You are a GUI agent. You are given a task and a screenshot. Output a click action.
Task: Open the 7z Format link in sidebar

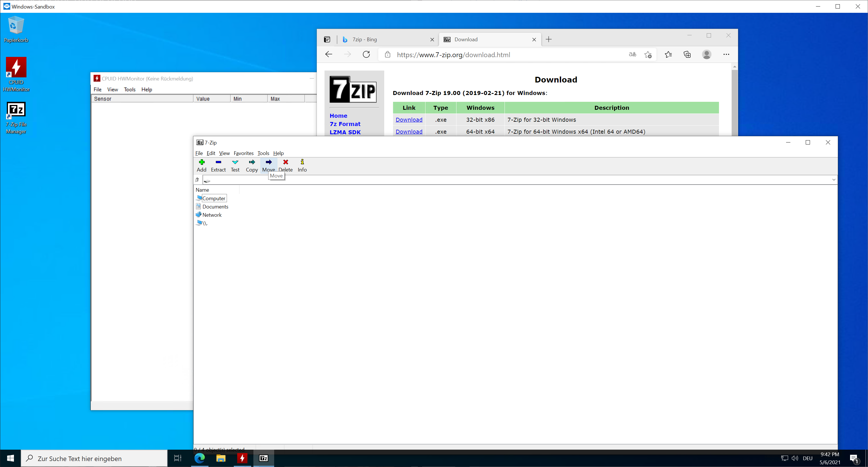pyautogui.click(x=345, y=124)
